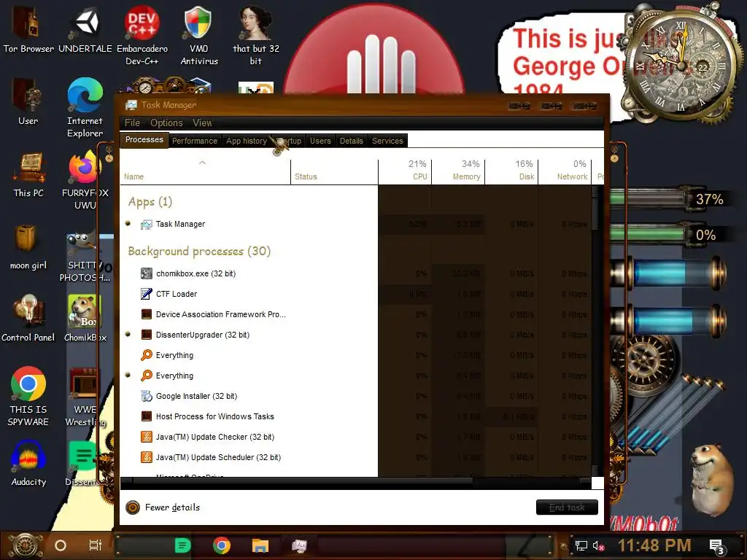Sort by the Status column header
The width and height of the screenshot is (747, 560).
click(x=334, y=171)
